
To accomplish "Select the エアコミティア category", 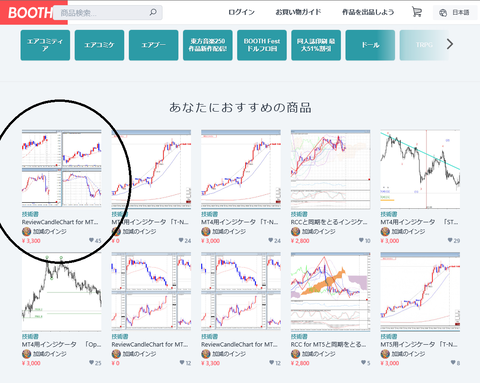I will click(x=45, y=45).
